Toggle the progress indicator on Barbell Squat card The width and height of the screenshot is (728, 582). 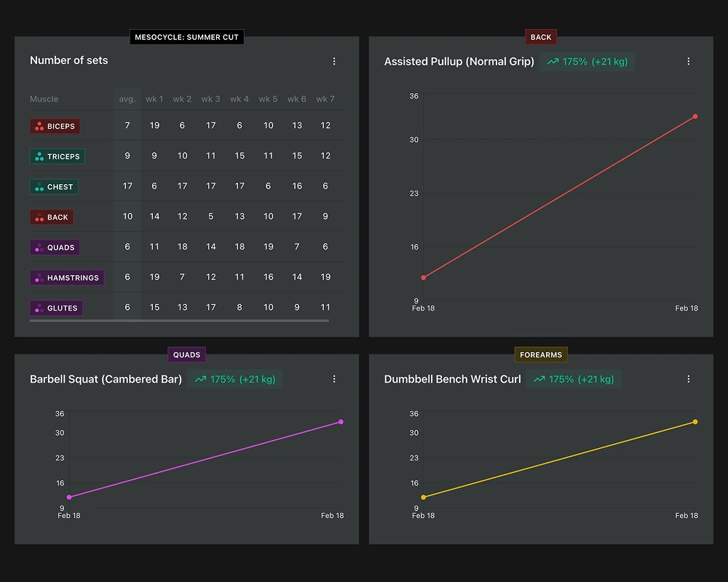pos(234,378)
